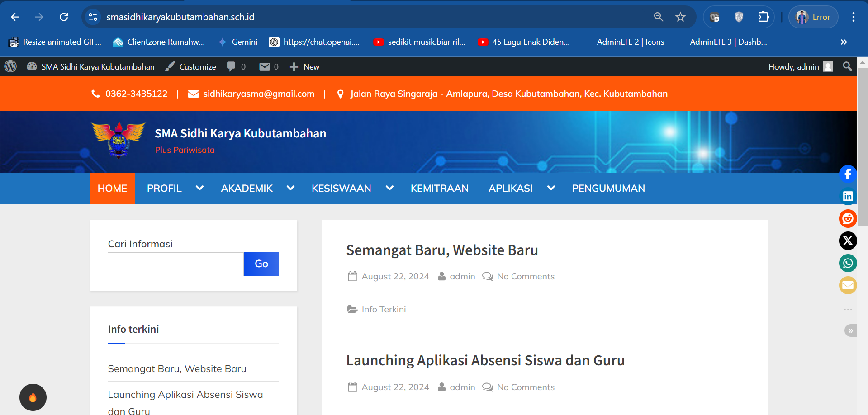Select the KEMITRAAN menu item
This screenshot has width=868, height=415.
(439, 188)
